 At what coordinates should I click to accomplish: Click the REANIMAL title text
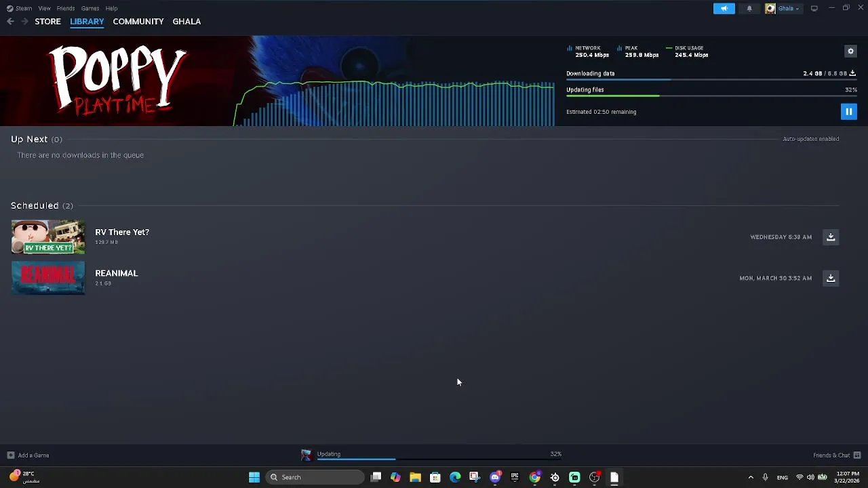116,273
